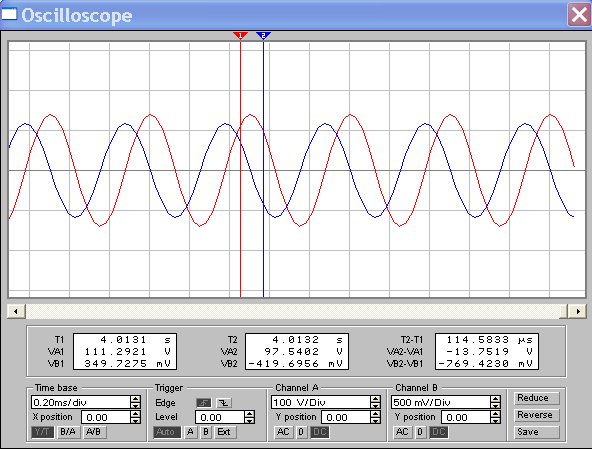The image size is (592, 449).
Task: Decrease Channel A scale with down arrow
Action: tap(376, 406)
